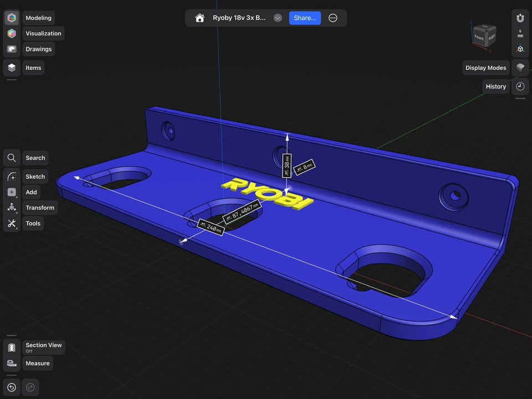The width and height of the screenshot is (532, 399).
Task: Go to the Home screen icon
Action: [200, 18]
